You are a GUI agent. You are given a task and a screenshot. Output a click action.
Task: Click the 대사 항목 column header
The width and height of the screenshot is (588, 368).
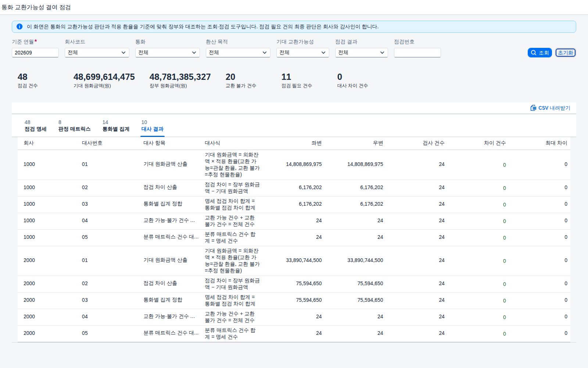154,143
